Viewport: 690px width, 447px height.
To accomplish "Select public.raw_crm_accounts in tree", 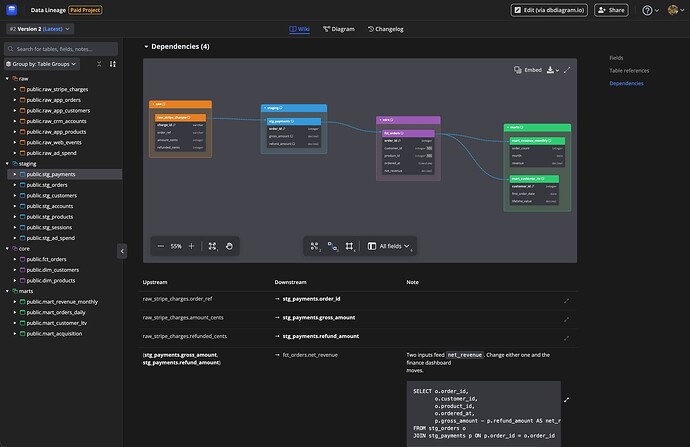I will (x=56, y=121).
